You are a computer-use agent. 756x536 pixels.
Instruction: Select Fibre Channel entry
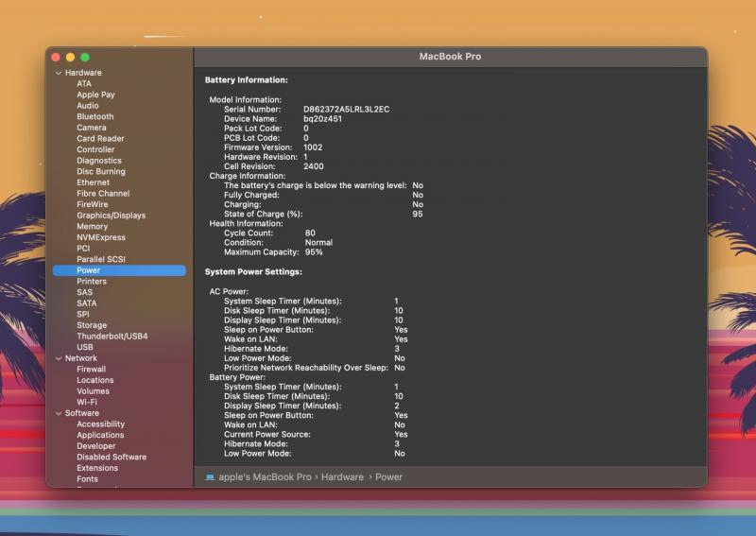coord(103,194)
